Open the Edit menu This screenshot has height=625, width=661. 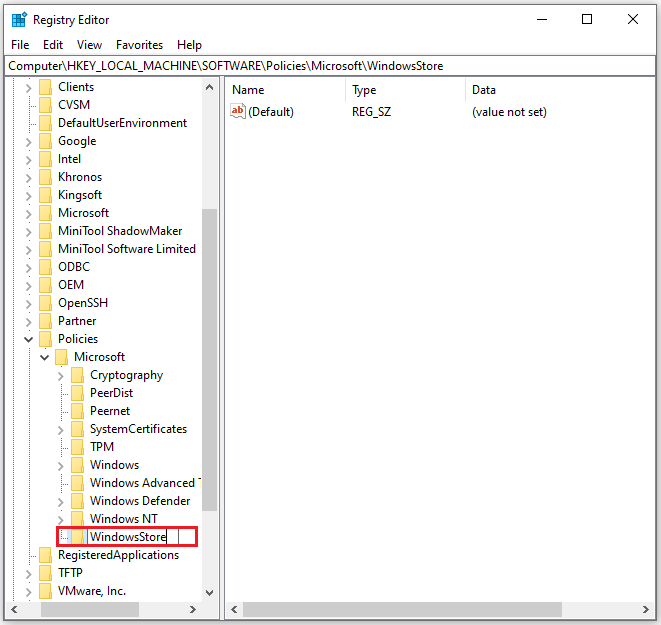click(53, 45)
